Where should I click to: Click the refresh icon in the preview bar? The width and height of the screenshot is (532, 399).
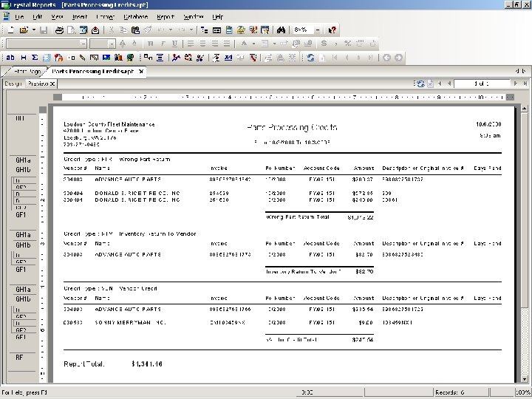click(420, 83)
